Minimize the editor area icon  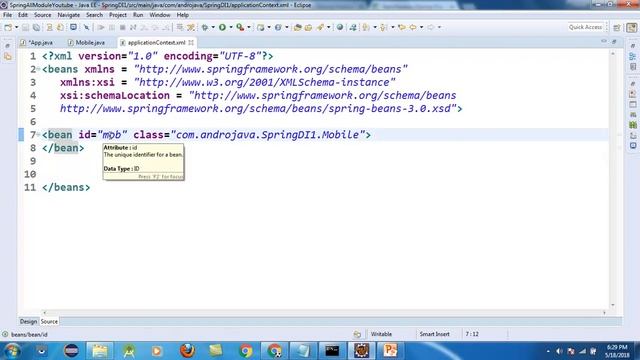[604, 42]
